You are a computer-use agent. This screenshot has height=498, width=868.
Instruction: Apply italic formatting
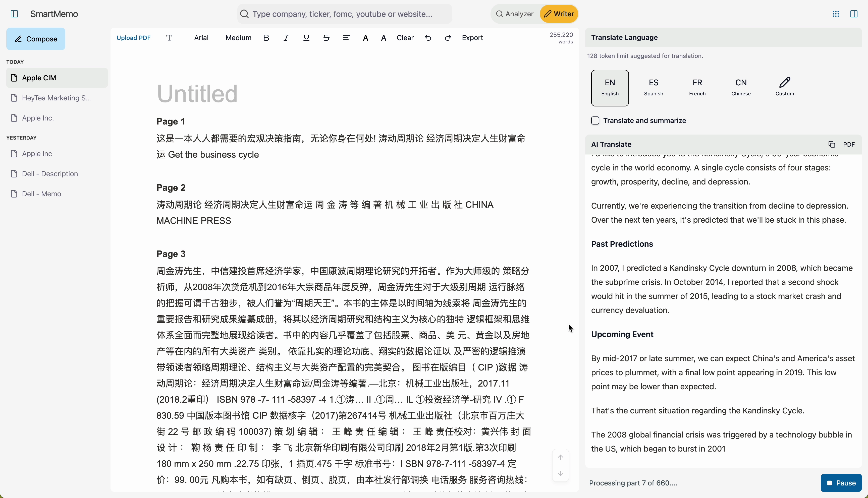pyautogui.click(x=286, y=38)
